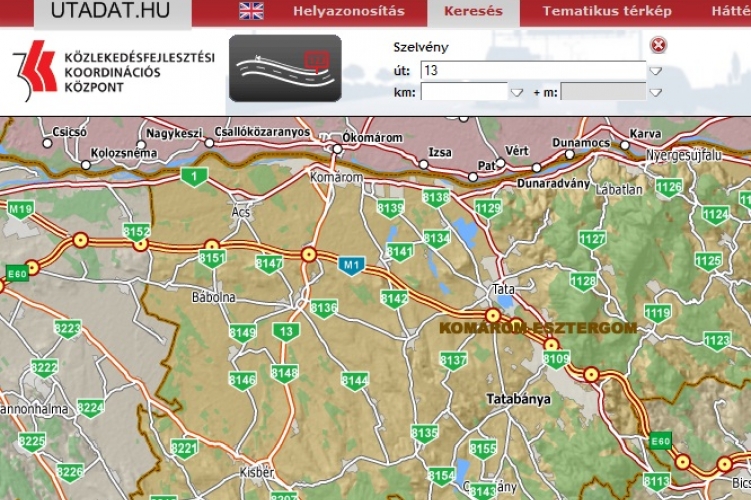Click into the km input field
The width and height of the screenshot is (751, 500).
click(465, 92)
